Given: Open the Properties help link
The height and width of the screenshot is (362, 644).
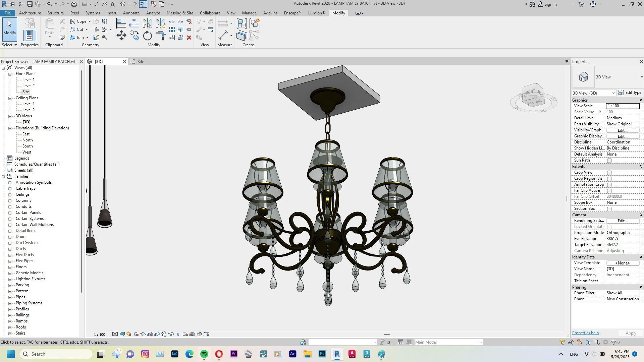Looking at the screenshot, I should point(585,333).
